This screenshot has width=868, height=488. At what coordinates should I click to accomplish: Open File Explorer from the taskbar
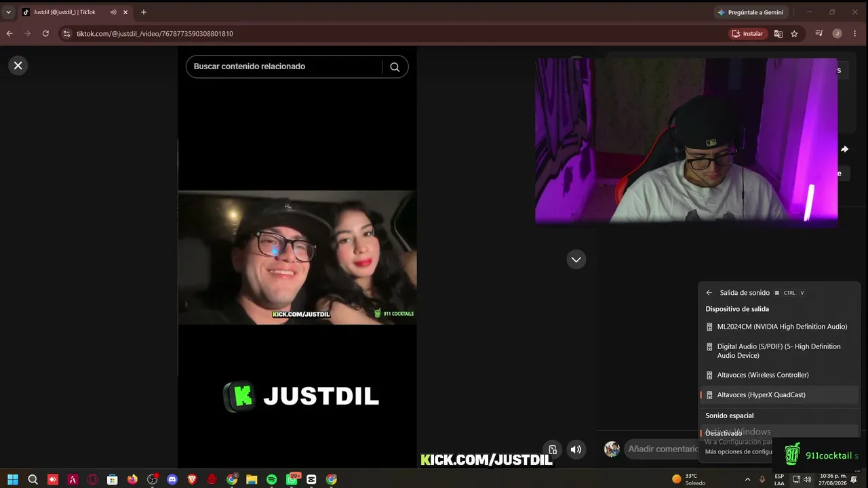[252, 479]
